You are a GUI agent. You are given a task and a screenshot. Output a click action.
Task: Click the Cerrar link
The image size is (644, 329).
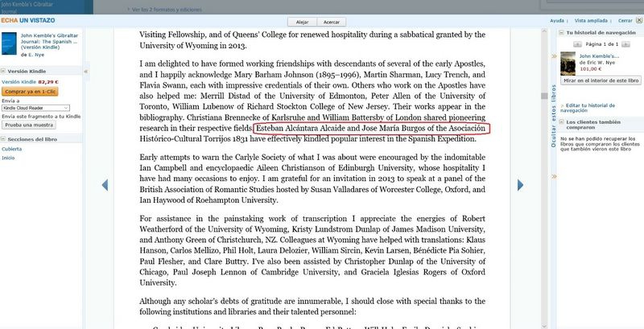625,20
